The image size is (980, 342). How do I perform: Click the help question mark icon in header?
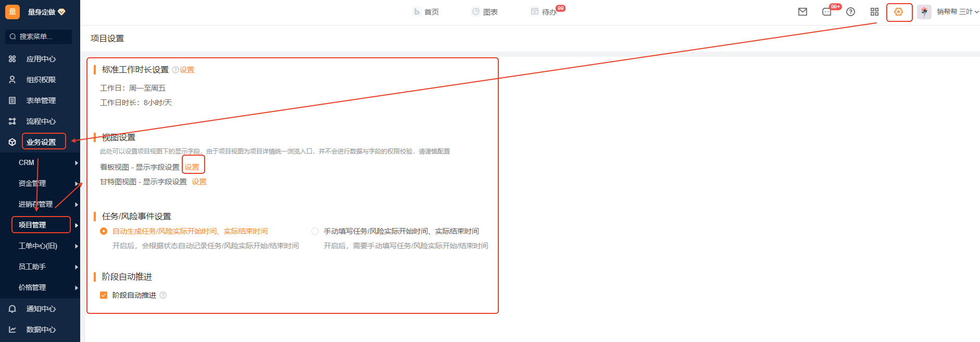[x=850, y=12]
